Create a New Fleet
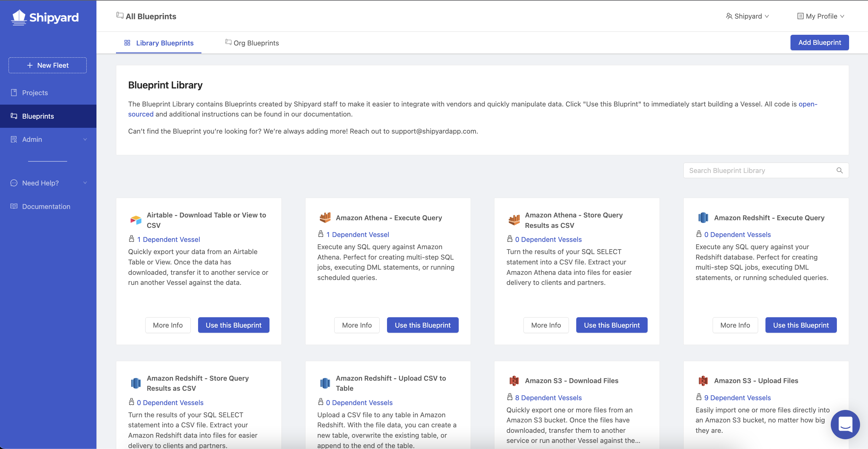The height and width of the screenshot is (449, 868). click(x=48, y=65)
